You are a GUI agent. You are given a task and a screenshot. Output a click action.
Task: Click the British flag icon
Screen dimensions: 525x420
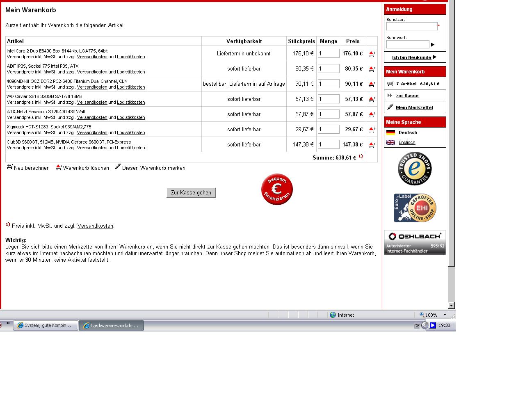coord(391,142)
